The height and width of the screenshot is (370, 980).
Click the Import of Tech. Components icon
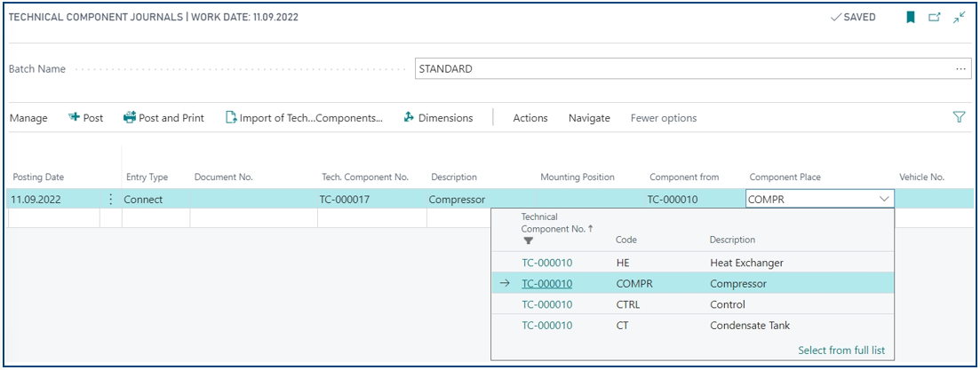click(231, 117)
